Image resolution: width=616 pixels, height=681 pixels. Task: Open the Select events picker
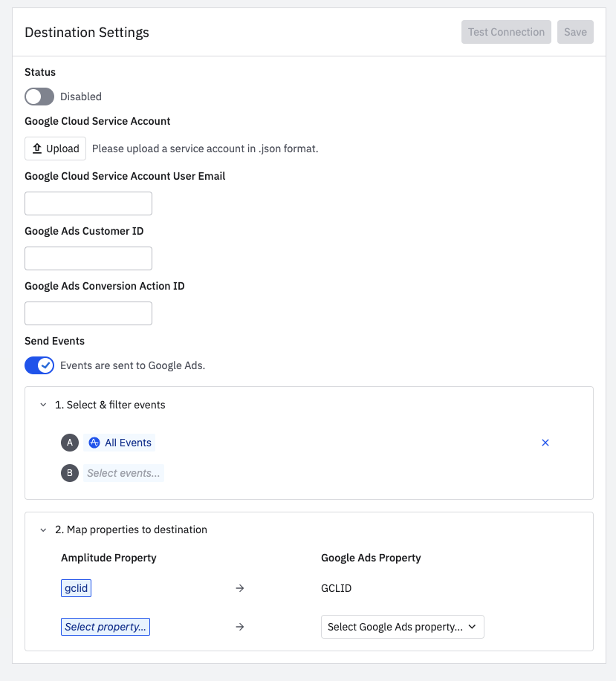(x=123, y=473)
